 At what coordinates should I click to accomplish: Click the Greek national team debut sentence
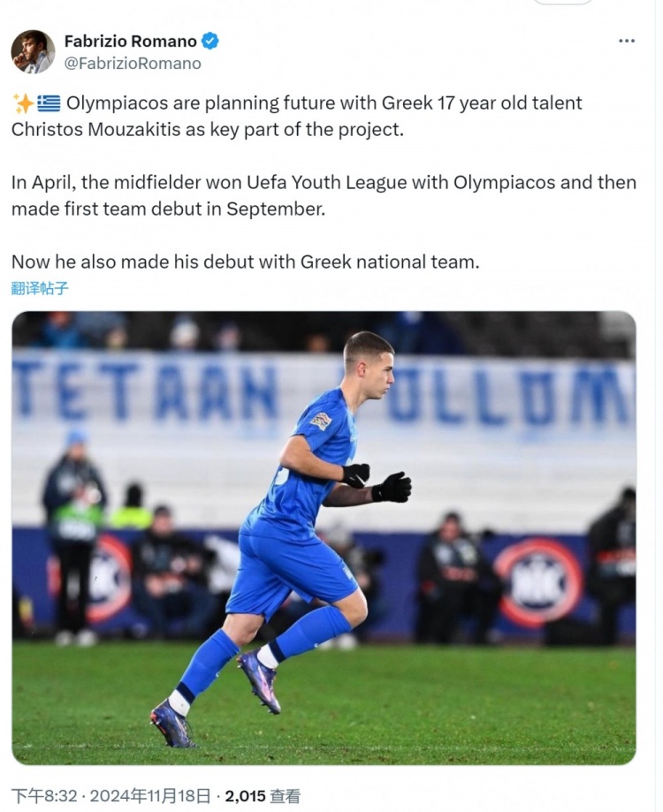(245, 262)
